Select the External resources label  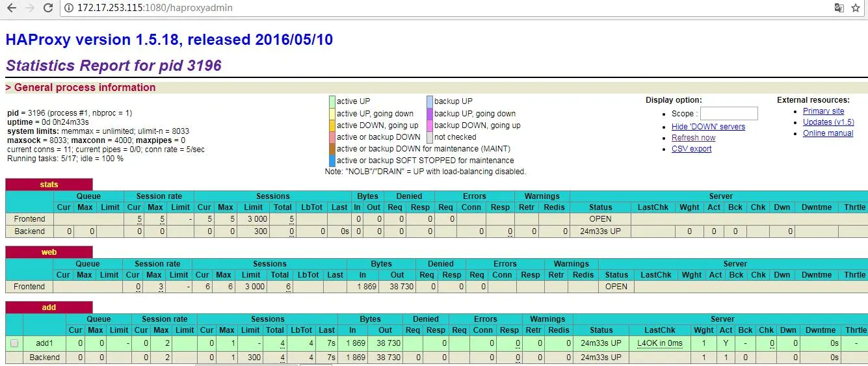pyautogui.click(x=813, y=100)
